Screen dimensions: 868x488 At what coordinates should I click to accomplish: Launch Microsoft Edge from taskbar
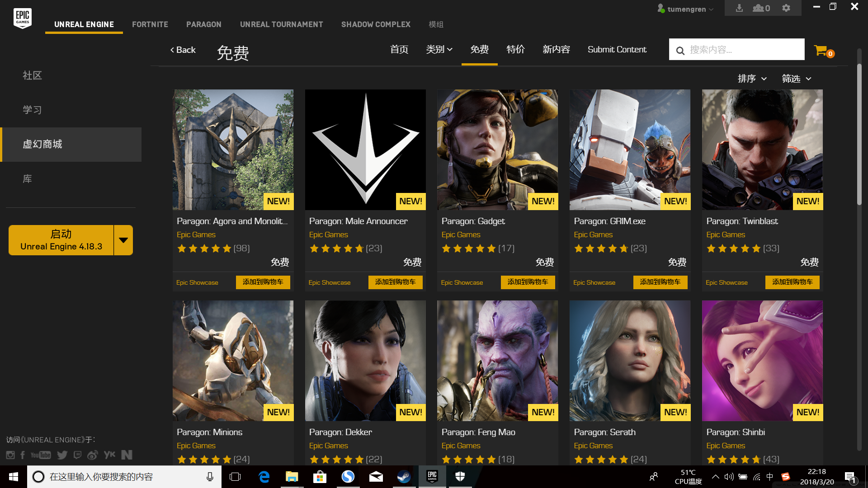[264, 477]
